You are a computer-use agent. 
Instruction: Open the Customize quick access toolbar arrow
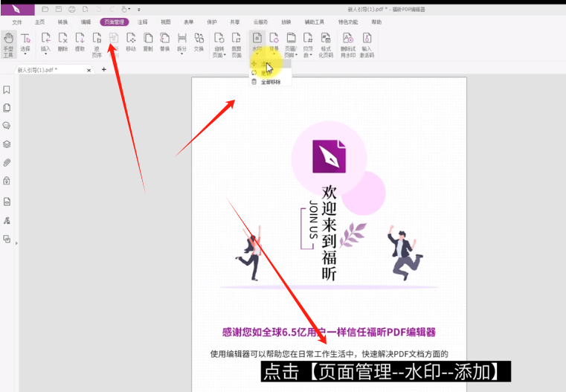click(138, 10)
